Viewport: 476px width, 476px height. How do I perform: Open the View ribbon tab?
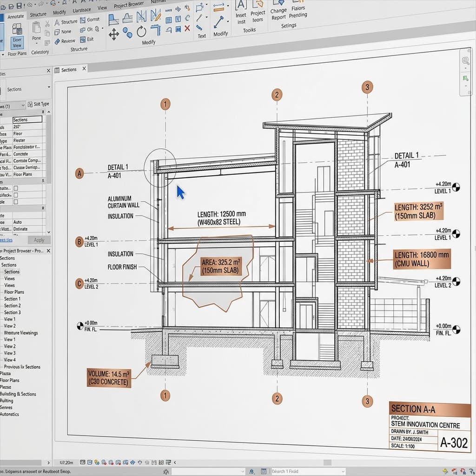click(102, 8)
